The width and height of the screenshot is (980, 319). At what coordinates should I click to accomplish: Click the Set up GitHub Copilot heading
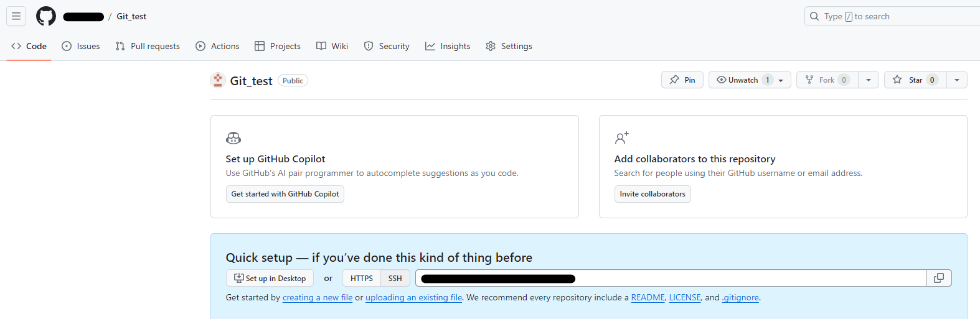click(276, 159)
